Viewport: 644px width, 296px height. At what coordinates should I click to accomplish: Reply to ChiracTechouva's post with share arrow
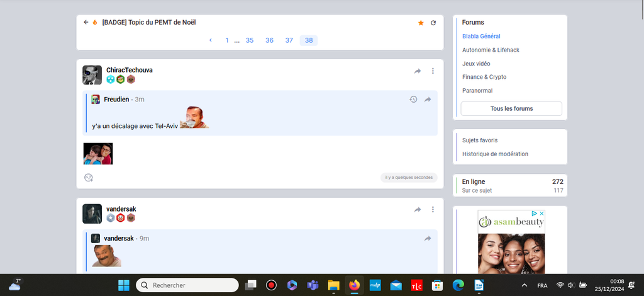pos(418,71)
